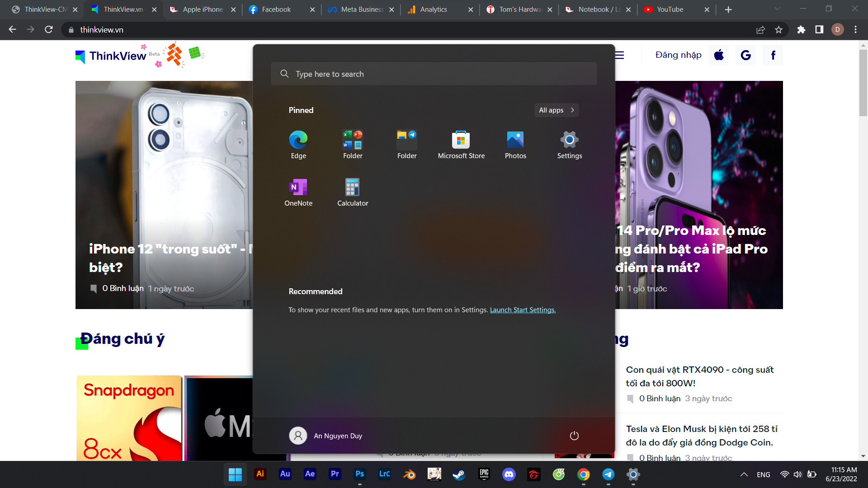Click Đăng nhập login link
This screenshot has width=868, height=488.
coord(679,55)
